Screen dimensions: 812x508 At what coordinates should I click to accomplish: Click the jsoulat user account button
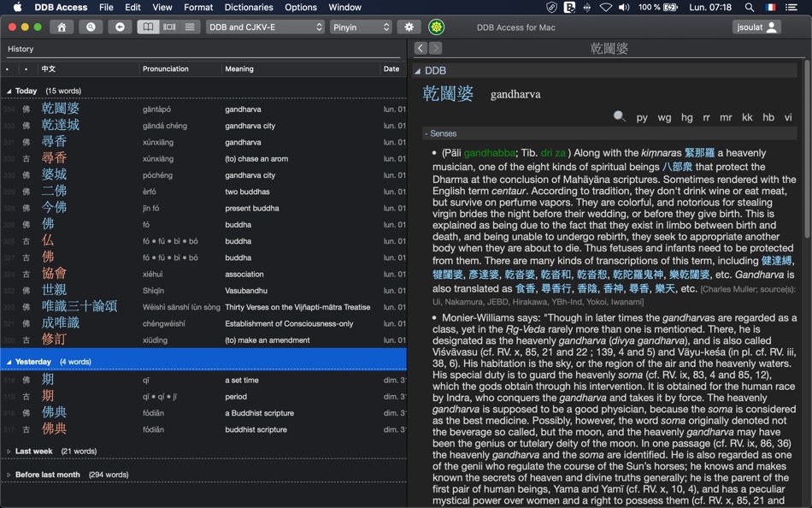(756, 27)
